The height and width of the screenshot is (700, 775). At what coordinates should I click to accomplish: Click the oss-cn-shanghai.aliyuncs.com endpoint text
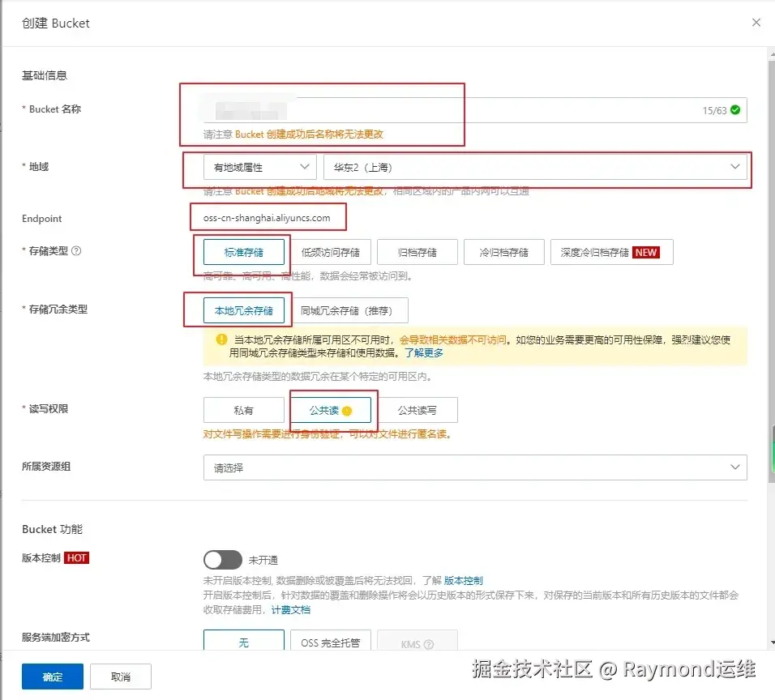click(x=267, y=218)
